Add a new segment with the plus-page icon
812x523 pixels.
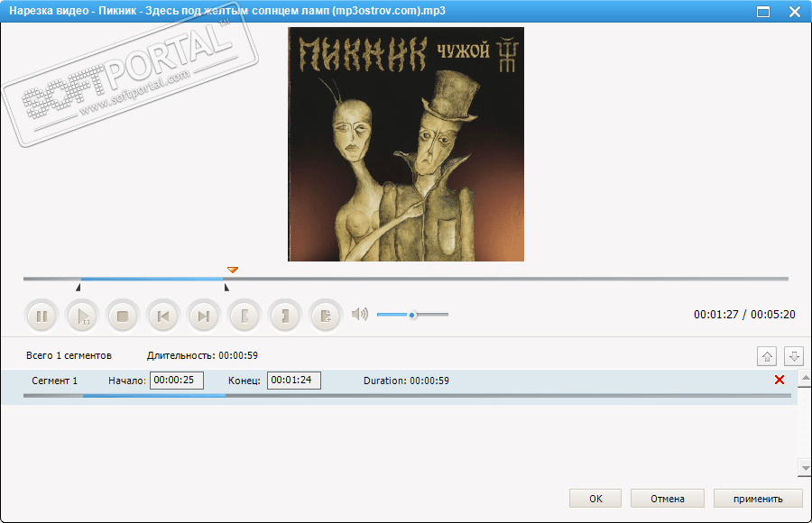coord(325,316)
